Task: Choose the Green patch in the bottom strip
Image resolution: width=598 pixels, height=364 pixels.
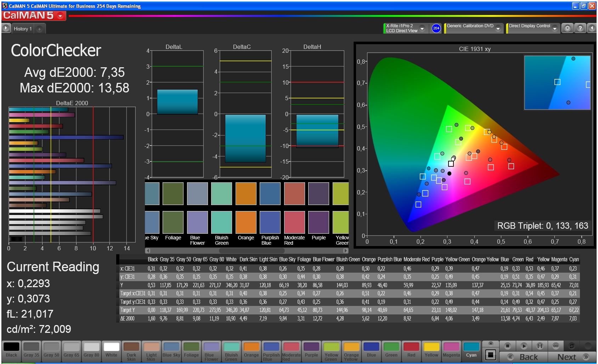Action: click(x=391, y=351)
